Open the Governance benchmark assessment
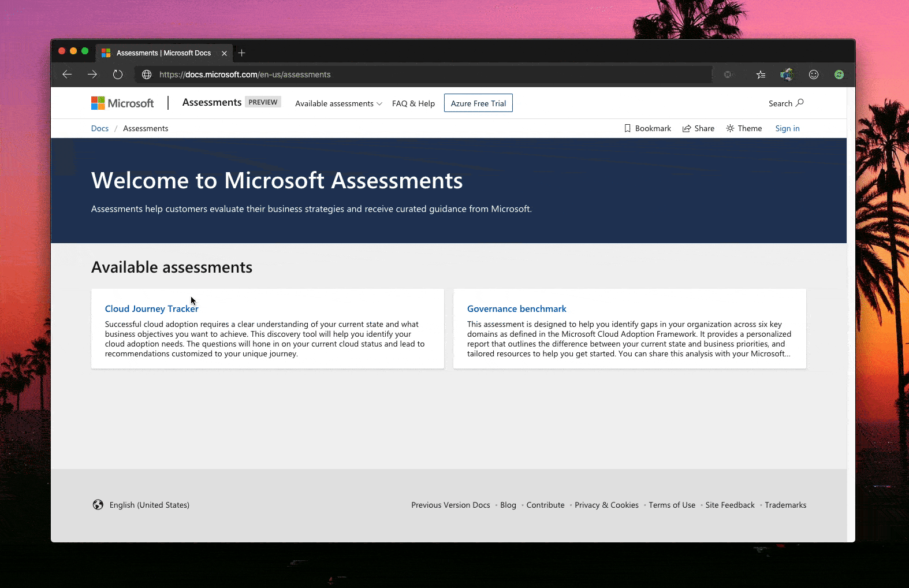The height and width of the screenshot is (588, 909). (517, 308)
